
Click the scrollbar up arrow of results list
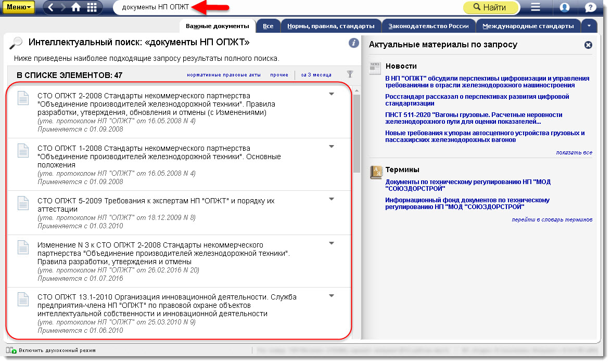point(357,90)
